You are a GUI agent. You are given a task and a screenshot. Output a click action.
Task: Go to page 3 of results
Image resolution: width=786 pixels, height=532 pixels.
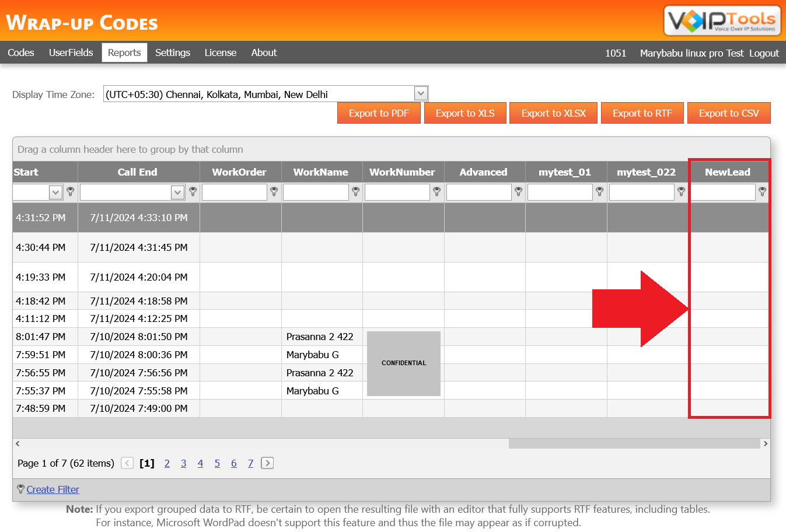click(184, 463)
